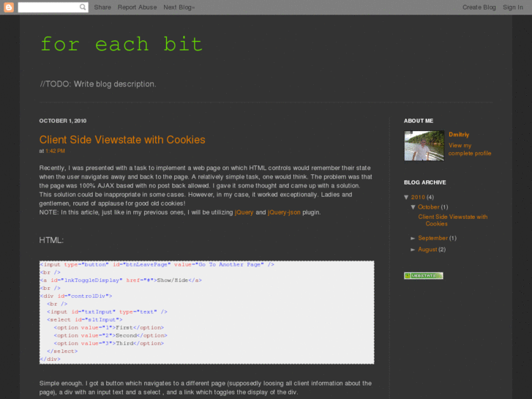The image size is (532, 399).
Task: Open archive entry Client Side Viewstate with Cookies
Action: (453, 220)
